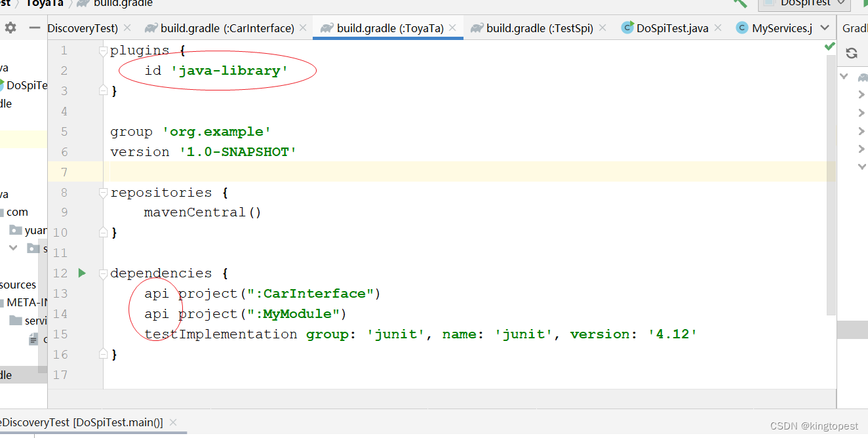Close the DiscoveryTest) editor tab
868x438 pixels.
coord(127,28)
